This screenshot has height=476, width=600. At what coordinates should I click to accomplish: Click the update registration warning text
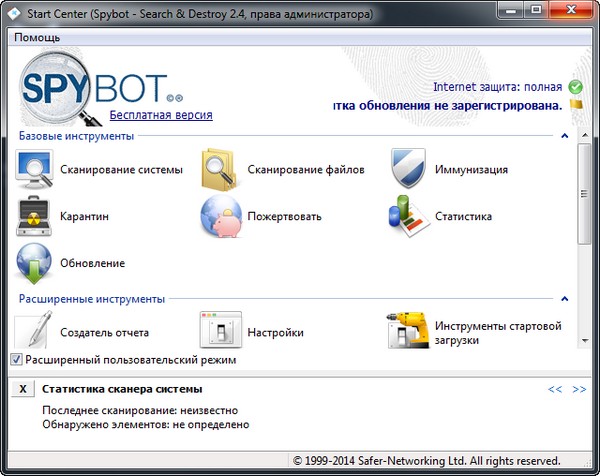(447, 105)
